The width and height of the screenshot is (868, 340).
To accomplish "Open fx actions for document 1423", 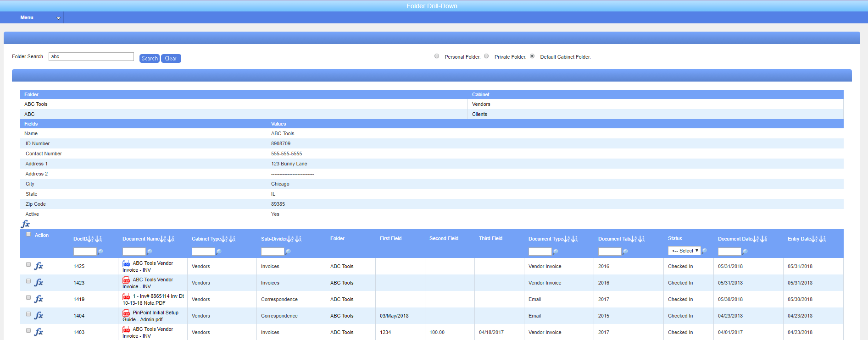I will 39,282.
